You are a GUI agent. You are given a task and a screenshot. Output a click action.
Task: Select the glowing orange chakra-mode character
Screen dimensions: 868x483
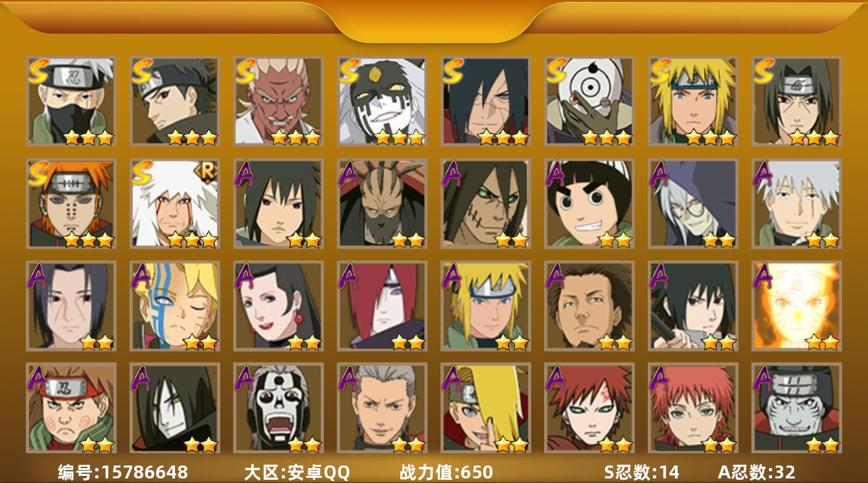[x=797, y=306]
